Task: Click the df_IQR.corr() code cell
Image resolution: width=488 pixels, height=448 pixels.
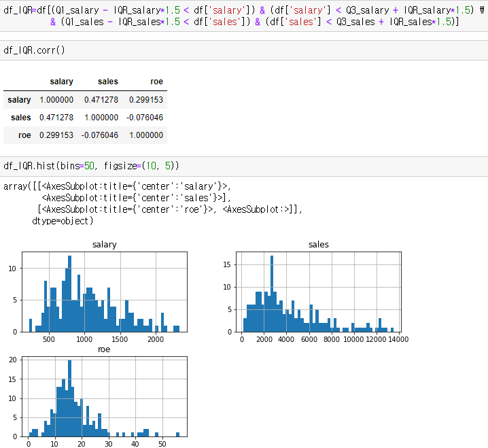Action: coord(244,50)
